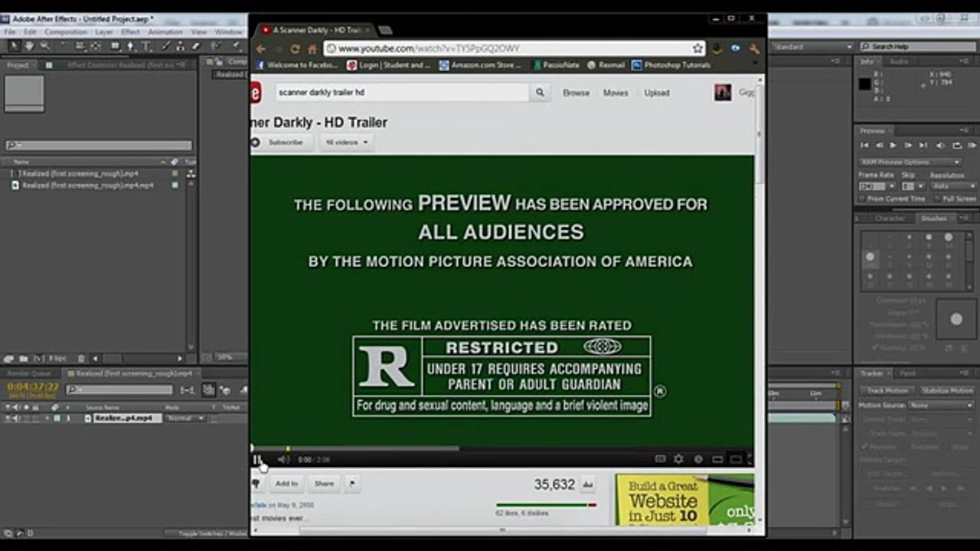Select the Eraser tool in After Effects
980x551 pixels.
point(195,46)
